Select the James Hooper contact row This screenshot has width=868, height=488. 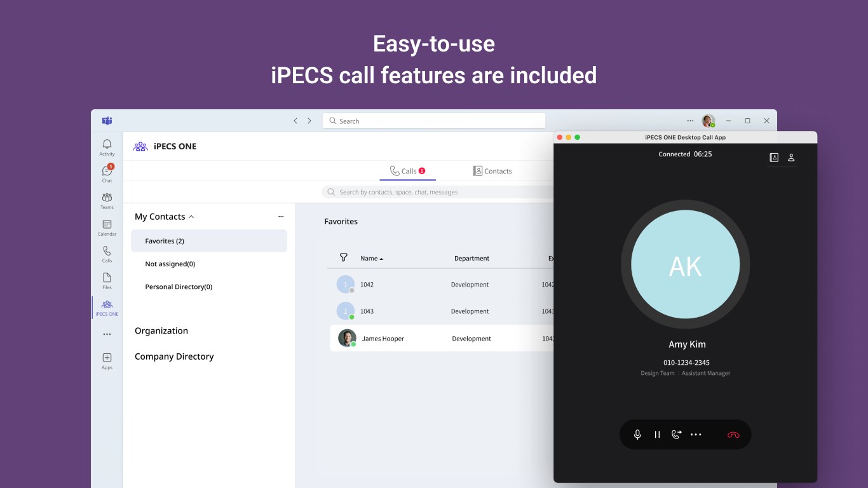point(442,338)
